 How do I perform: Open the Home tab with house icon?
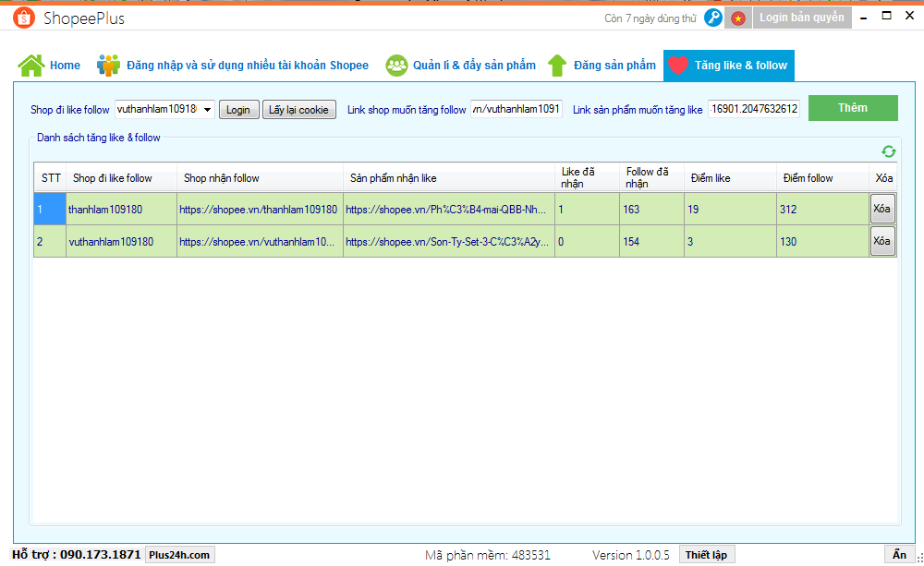pyautogui.click(x=50, y=66)
